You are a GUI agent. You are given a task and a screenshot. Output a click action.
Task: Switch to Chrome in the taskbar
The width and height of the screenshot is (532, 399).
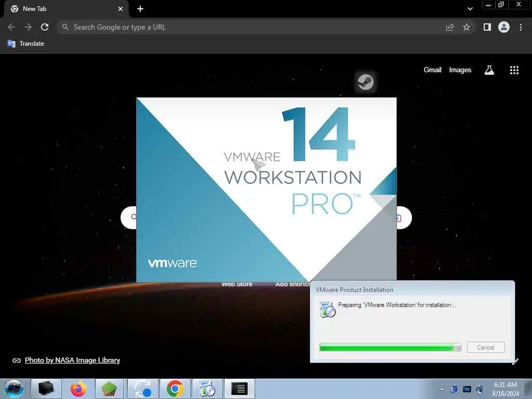tap(175, 389)
